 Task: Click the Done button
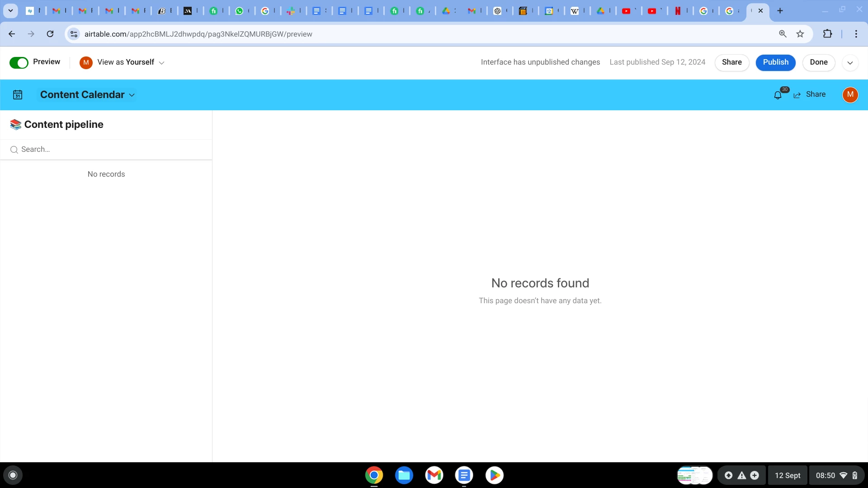click(x=818, y=62)
